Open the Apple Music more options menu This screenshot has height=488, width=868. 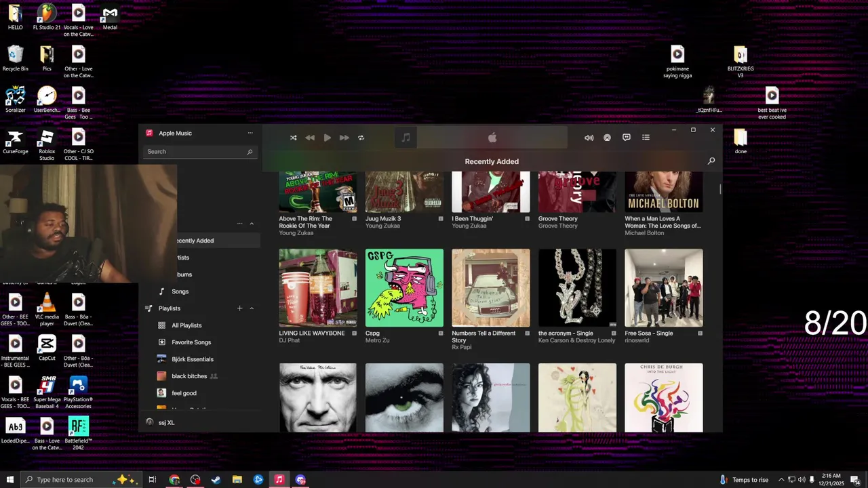click(250, 133)
